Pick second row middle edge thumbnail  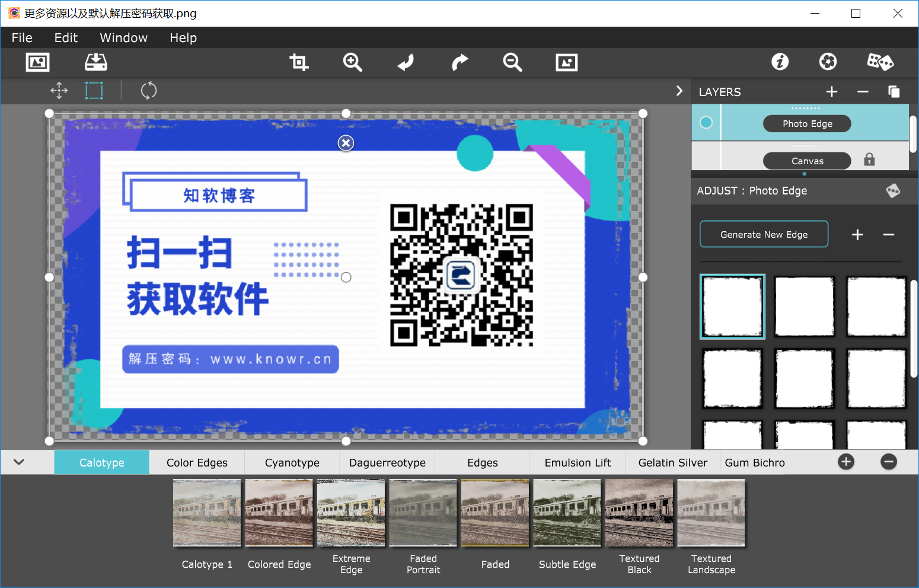point(805,379)
